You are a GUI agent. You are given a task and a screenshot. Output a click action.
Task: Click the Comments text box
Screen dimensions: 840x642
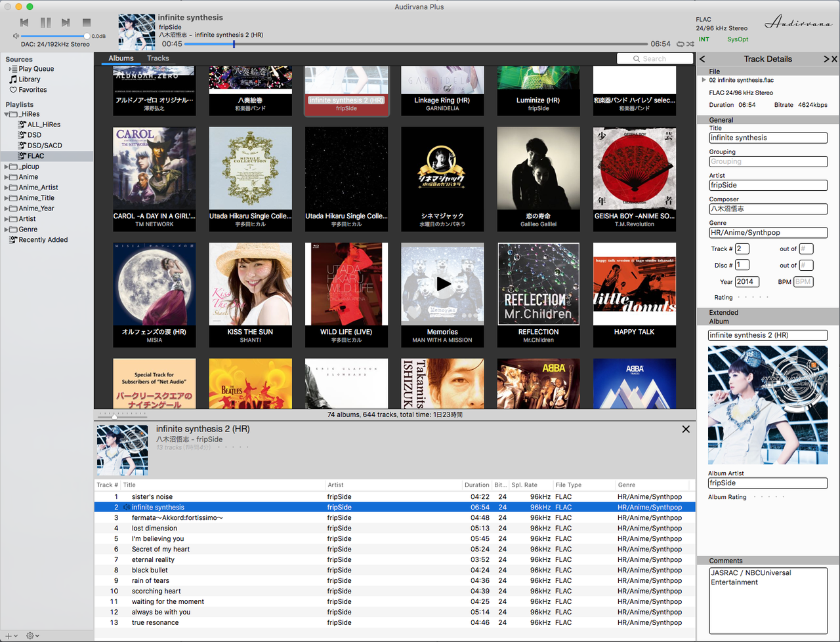click(768, 601)
